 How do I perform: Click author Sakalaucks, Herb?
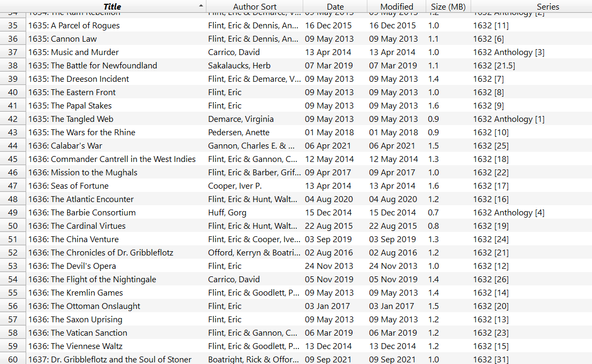coord(240,66)
